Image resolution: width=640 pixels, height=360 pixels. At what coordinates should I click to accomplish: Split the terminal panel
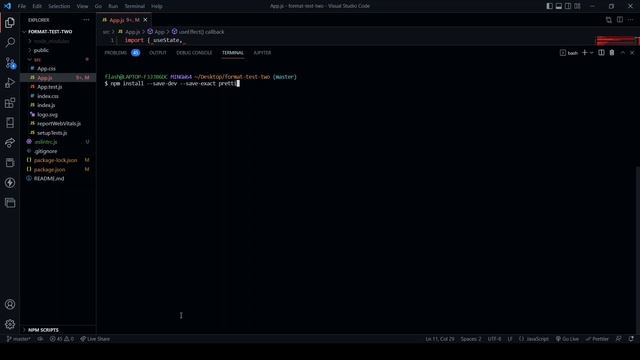coord(601,53)
